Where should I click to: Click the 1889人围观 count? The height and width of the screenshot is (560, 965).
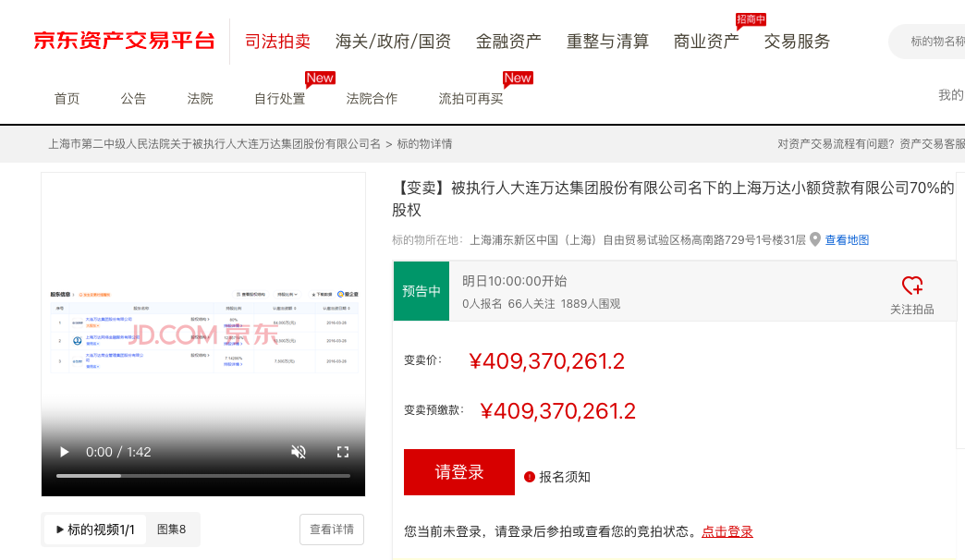pyautogui.click(x=591, y=304)
